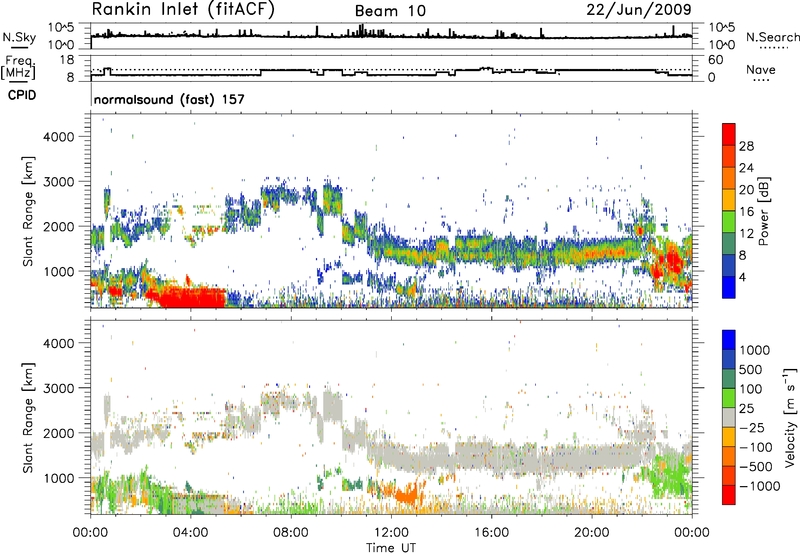Click the "Nave" legend label
The image size is (800, 554).
(761, 69)
